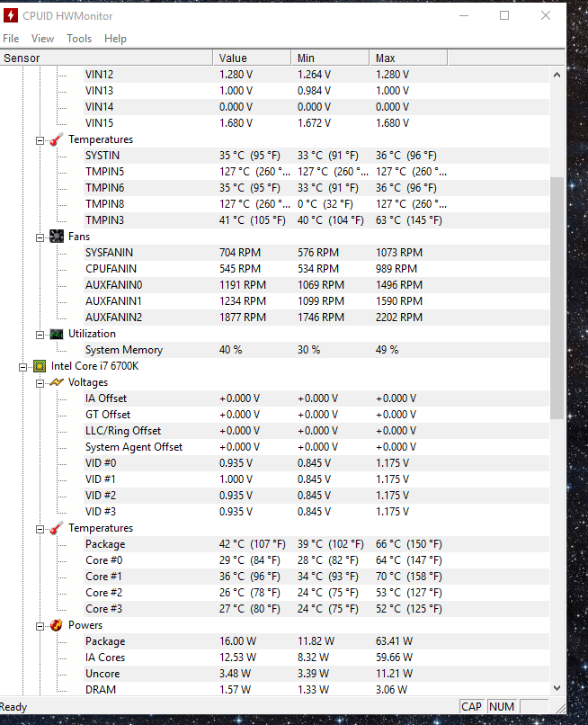Screen dimensions: 588x725
Task: Click the Intel Core i7 6700K chip icon
Action: (x=40, y=366)
